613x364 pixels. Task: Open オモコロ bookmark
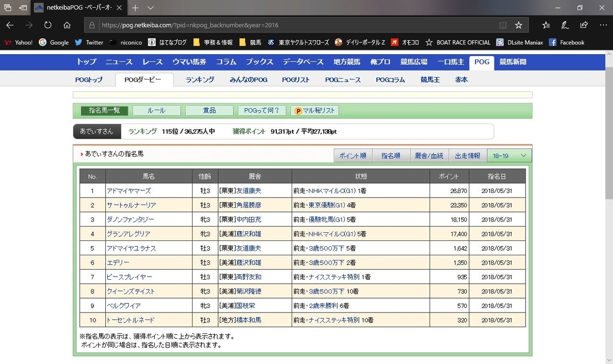[x=405, y=42]
